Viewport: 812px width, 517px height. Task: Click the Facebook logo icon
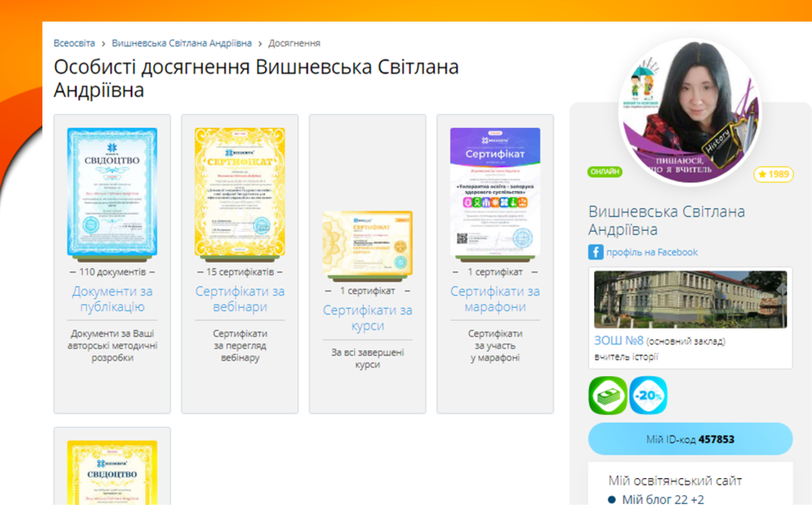pyautogui.click(x=595, y=252)
